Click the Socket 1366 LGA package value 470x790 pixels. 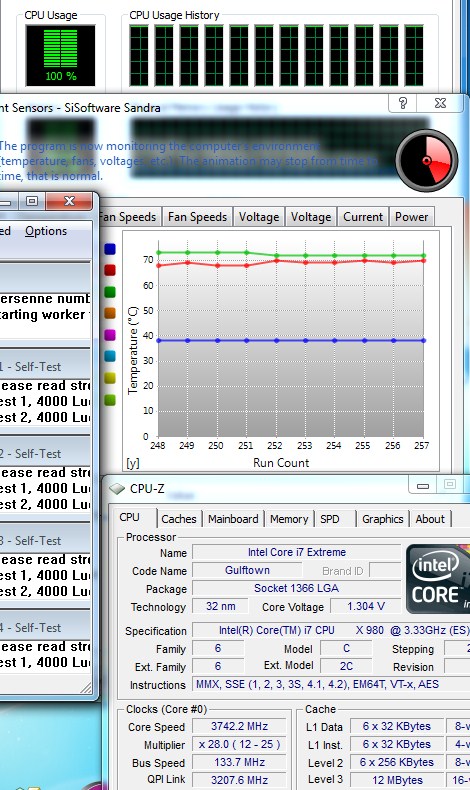297,588
